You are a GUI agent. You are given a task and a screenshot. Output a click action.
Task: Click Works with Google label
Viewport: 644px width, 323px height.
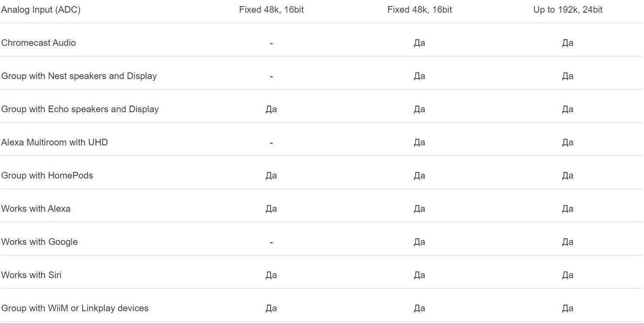[39, 242]
